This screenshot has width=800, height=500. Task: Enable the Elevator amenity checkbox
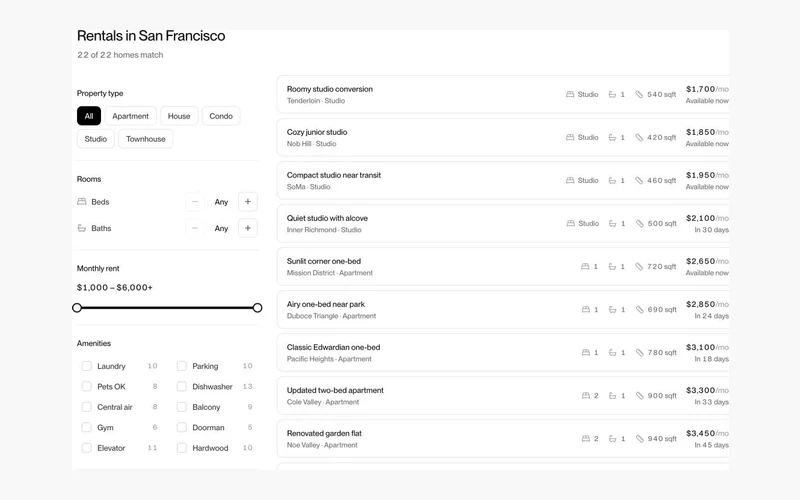(87, 447)
